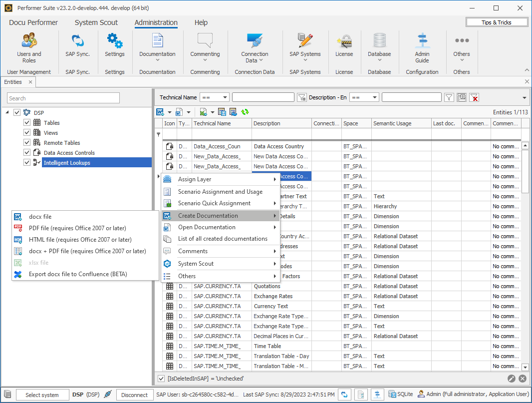This screenshot has height=403, width=532.
Task: Uncheck the IsDeletedInSAP filter checkbox
Action: [161, 379]
